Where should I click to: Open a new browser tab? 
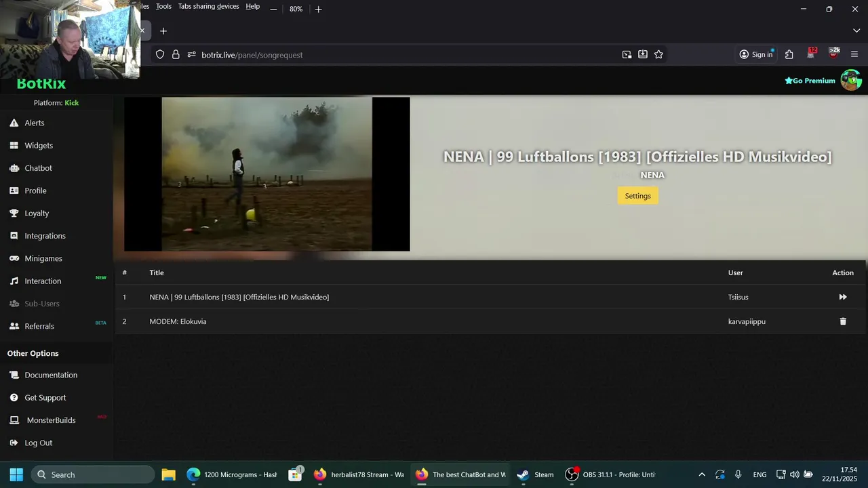click(163, 31)
